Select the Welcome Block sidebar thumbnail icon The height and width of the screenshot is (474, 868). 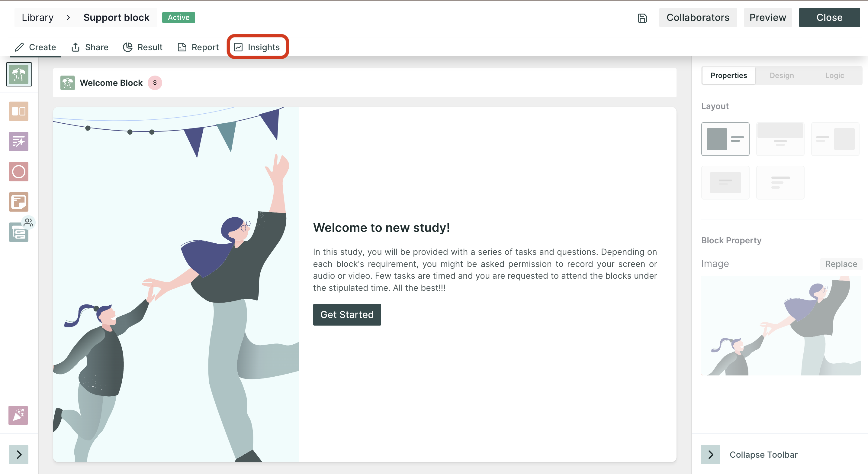click(19, 74)
